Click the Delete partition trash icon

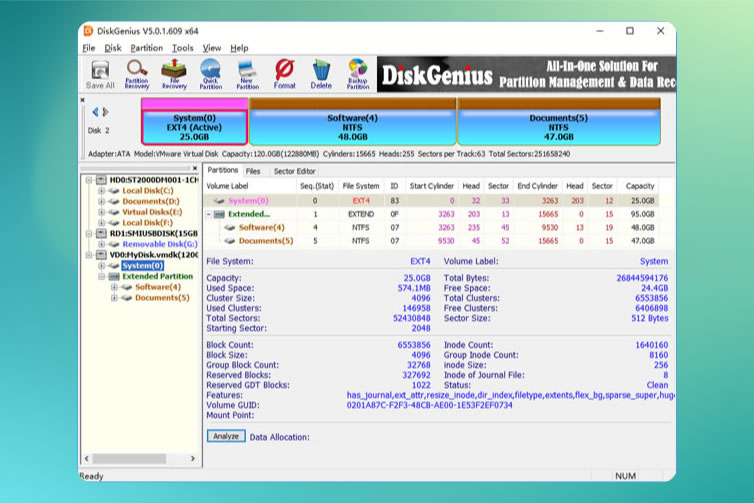click(321, 74)
